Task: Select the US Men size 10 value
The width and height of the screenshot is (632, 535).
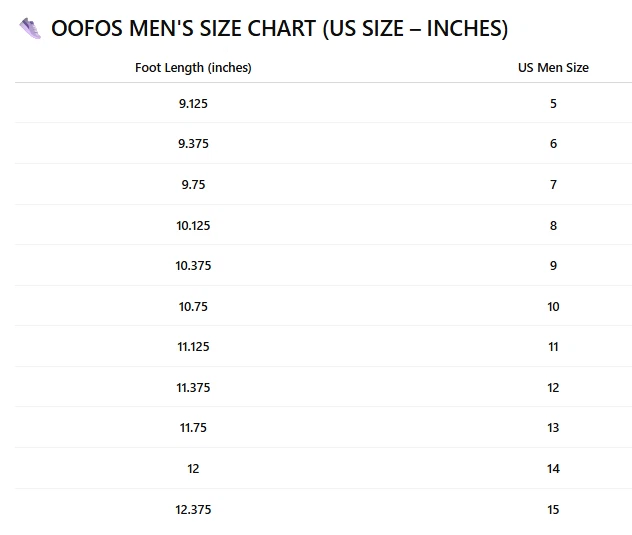Action: point(553,307)
